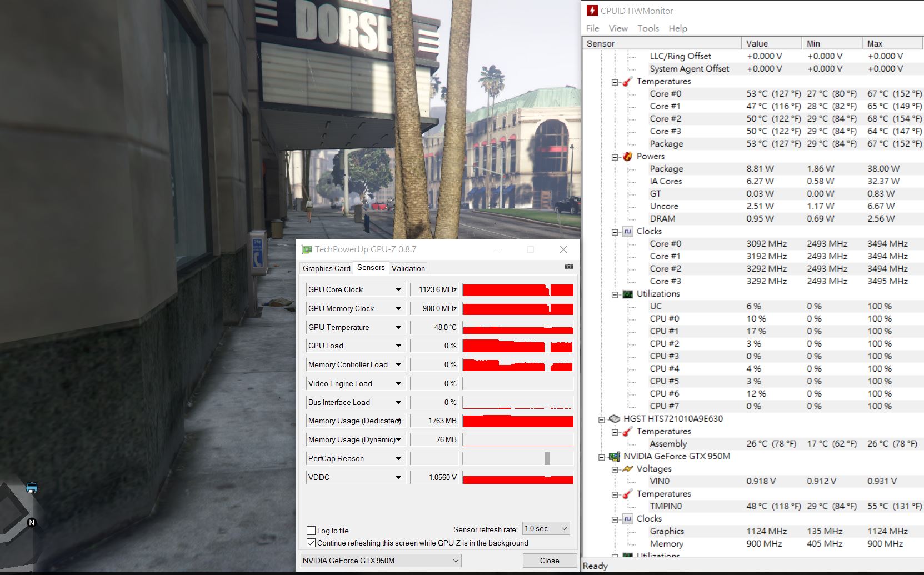Collapse the HGST HTS721010A9E630 tree node
The width and height of the screenshot is (924, 575).
pyautogui.click(x=602, y=419)
